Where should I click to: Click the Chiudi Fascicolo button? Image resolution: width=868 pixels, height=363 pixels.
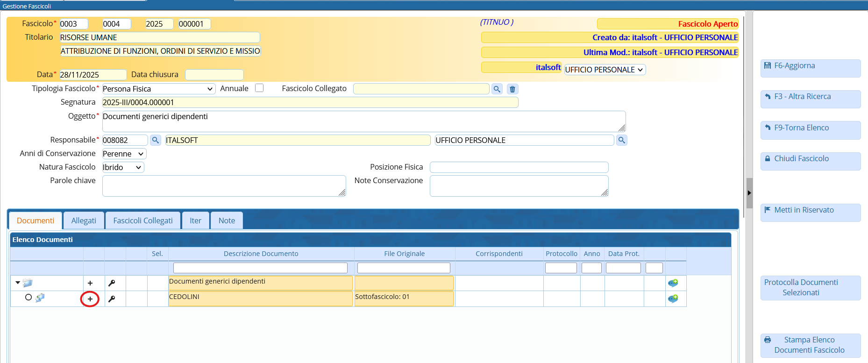(810, 159)
